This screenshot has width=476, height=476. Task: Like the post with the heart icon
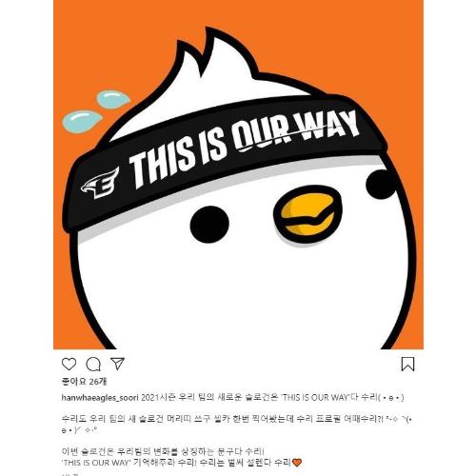click(69, 364)
